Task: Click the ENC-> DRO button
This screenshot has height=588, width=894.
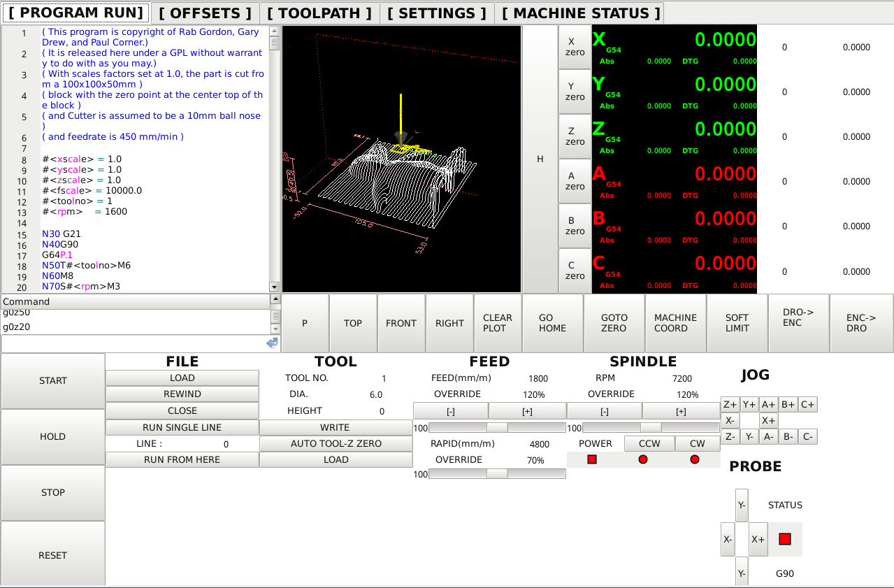Action: pos(861,323)
